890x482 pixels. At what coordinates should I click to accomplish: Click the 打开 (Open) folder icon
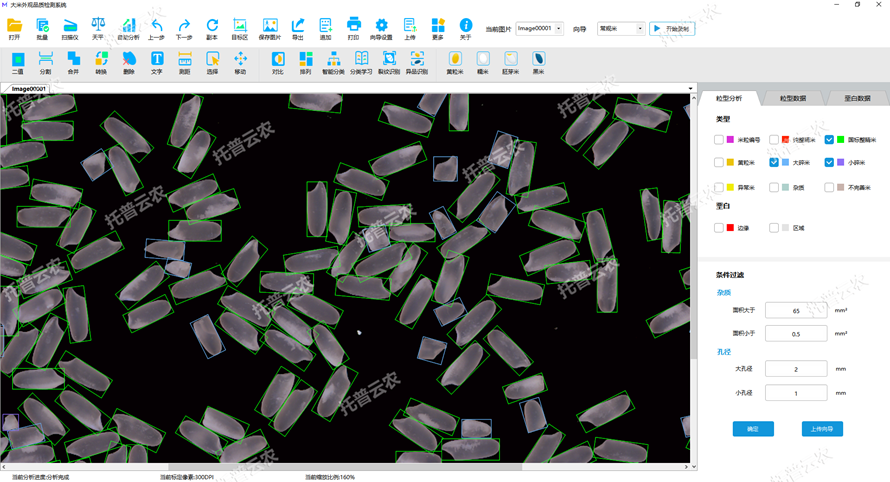tap(14, 27)
